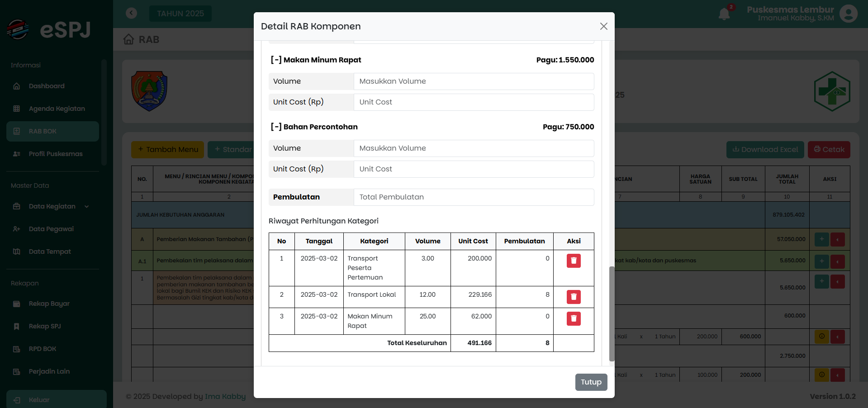This screenshot has width=868, height=408.
Task: Click red icon in 600.000 subtotal row
Action: tap(838, 337)
